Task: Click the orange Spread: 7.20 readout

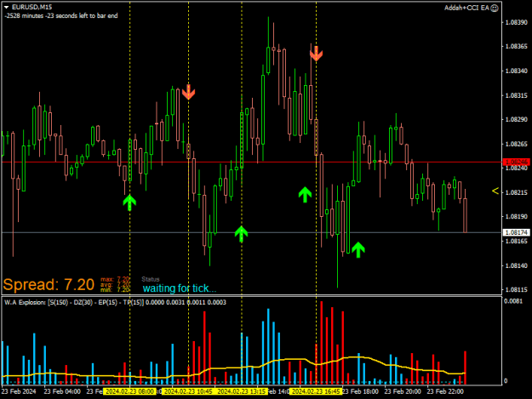Action: point(49,284)
